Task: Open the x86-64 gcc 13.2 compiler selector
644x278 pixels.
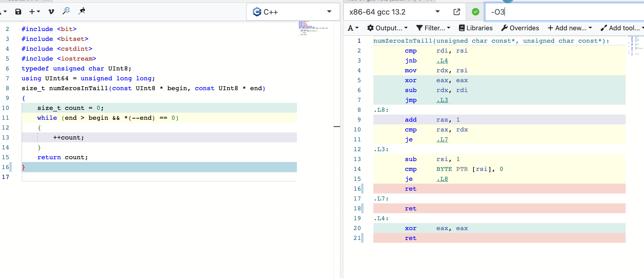Action: click(x=394, y=12)
